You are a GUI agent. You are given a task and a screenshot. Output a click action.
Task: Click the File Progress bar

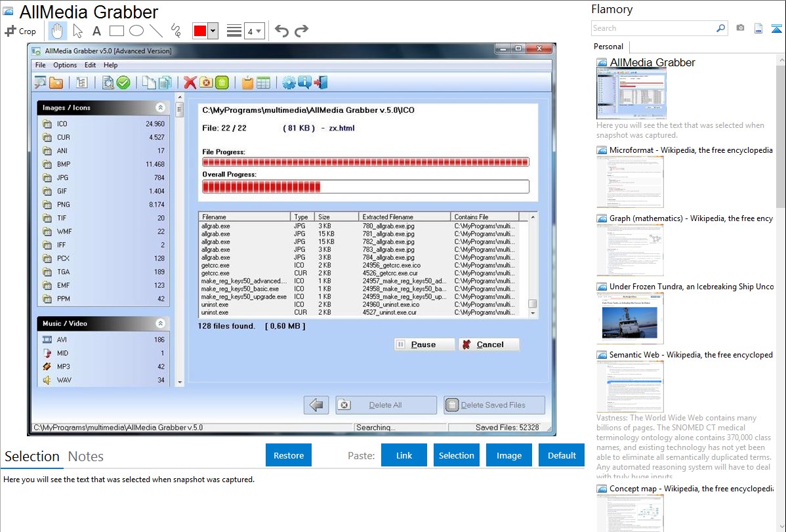(365, 162)
